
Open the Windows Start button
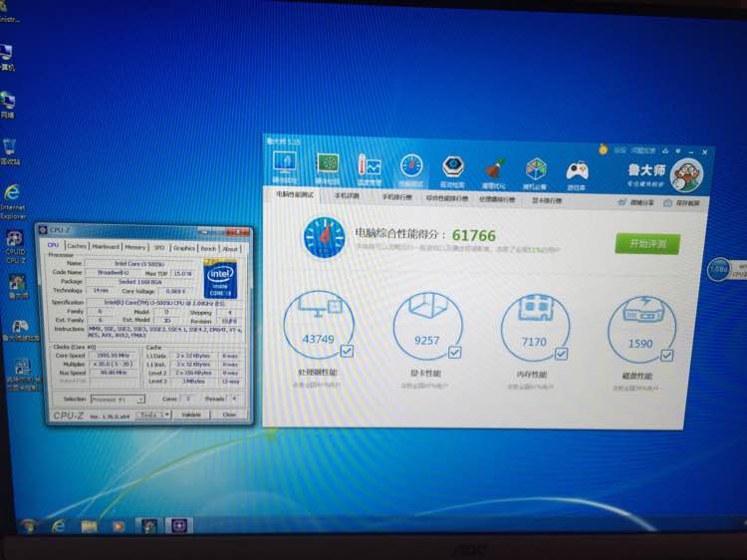coord(29,526)
